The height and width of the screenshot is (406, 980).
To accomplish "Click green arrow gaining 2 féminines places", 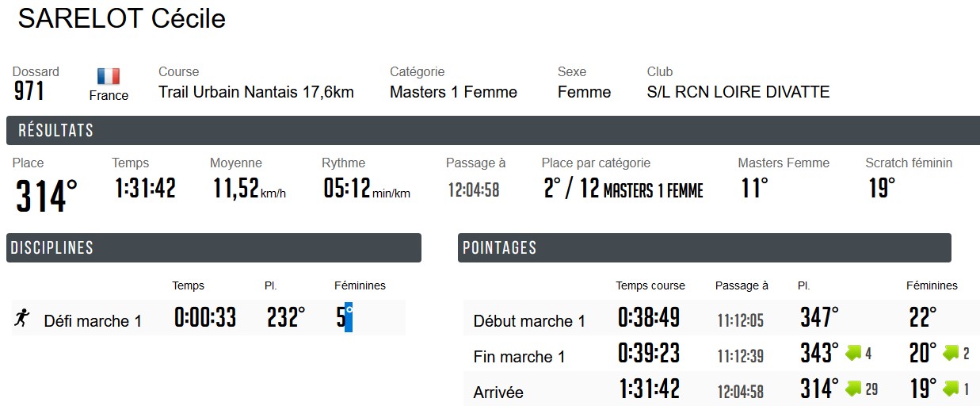I will tap(951, 353).
